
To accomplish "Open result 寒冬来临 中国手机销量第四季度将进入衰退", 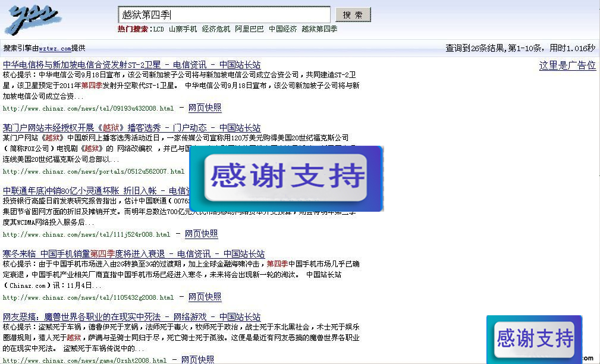I will 134,254.
